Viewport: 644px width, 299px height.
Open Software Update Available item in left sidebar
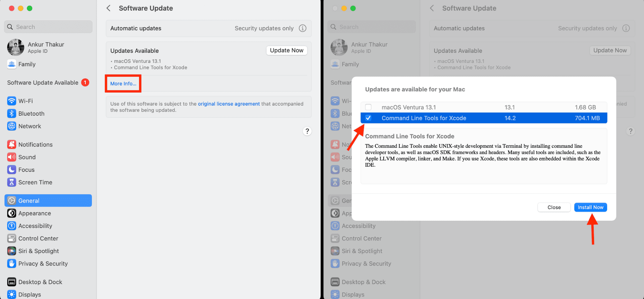(x=48, y=82)
